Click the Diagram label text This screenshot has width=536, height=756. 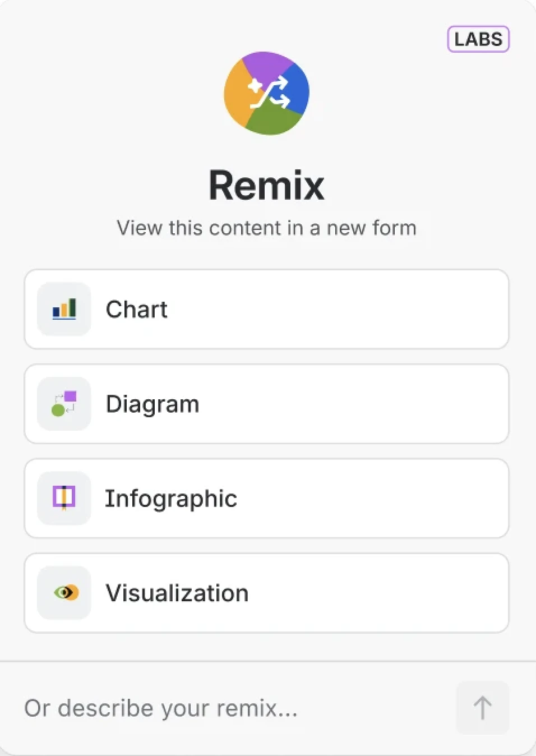[x=152, y=404]
